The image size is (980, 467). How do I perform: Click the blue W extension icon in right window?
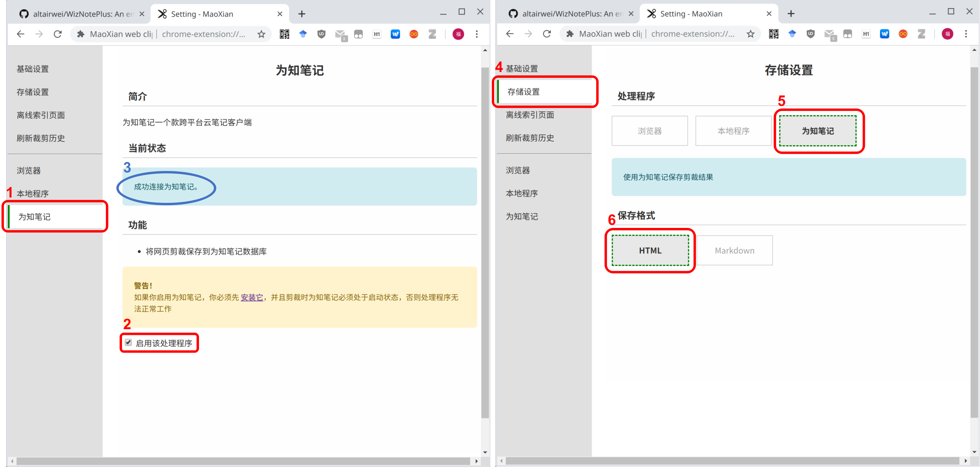[x=885, y=34]
